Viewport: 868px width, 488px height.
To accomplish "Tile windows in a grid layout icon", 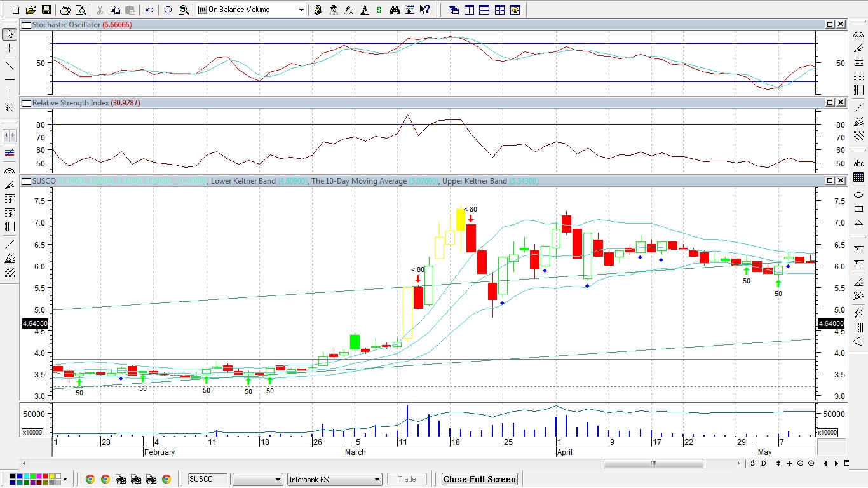I will pos(499,10).
